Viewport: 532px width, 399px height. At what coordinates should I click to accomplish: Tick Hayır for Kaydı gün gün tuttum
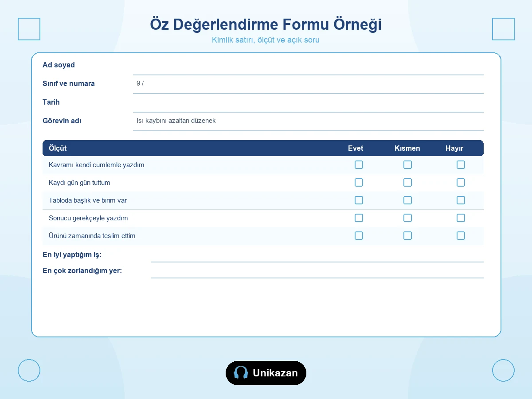click(461, 183)
